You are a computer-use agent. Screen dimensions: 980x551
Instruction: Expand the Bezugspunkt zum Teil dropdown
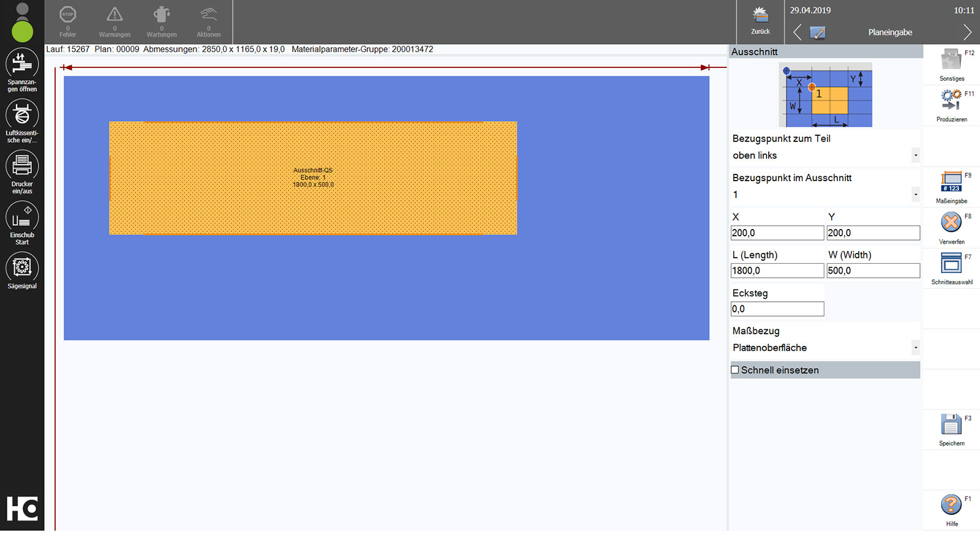click(x=915, y=156)
